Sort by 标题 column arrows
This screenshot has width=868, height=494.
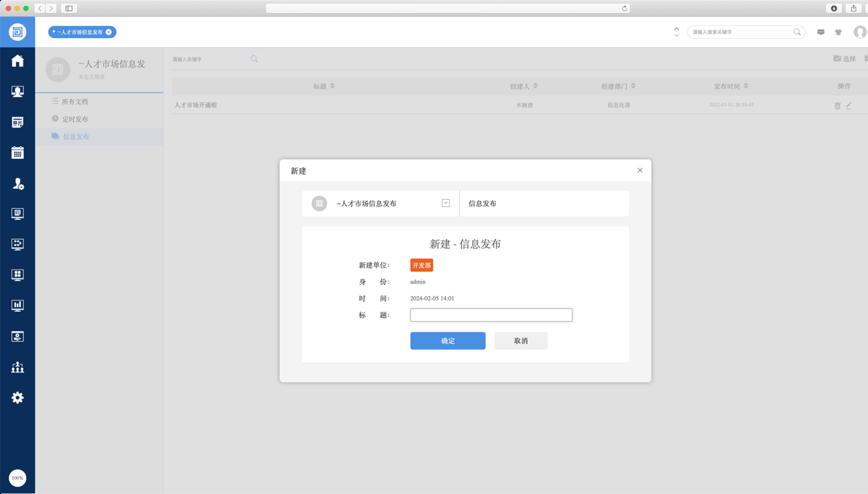pyautogui.click(x=333, y=86)
